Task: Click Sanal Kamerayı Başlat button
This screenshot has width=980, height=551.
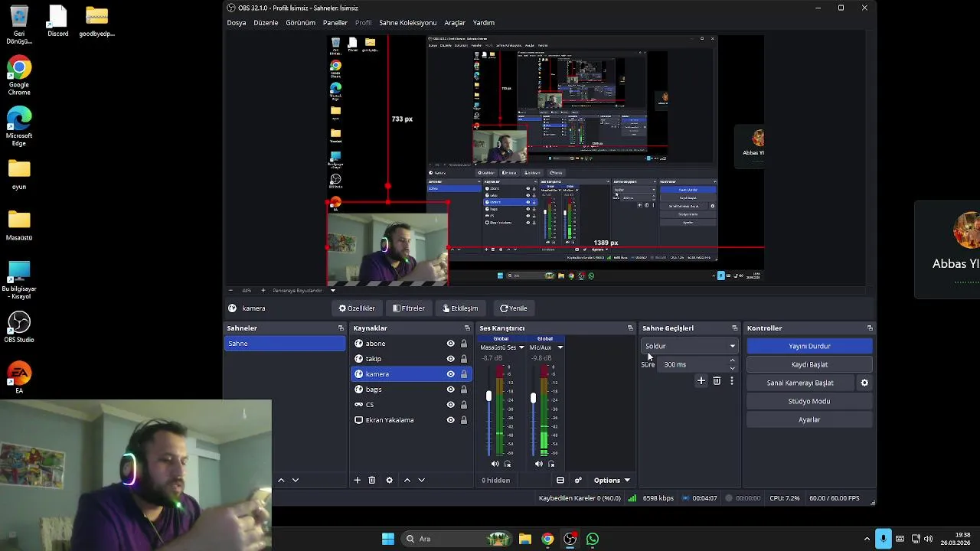Action: [800, 383]
